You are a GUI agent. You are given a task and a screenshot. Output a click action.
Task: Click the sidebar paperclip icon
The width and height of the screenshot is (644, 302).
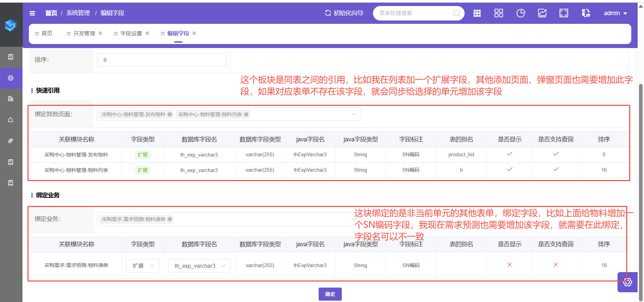point(11,141)
